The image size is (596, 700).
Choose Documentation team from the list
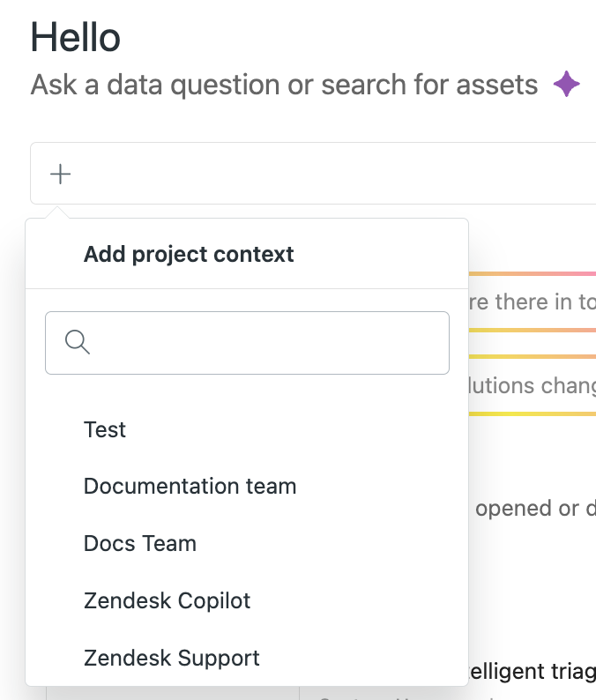coord(190,486)
